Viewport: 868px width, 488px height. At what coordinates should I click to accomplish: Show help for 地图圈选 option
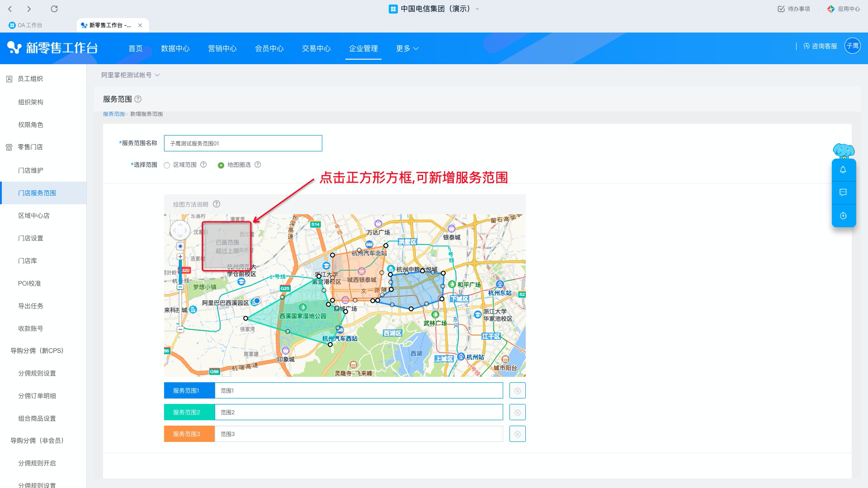click(258, 164)
